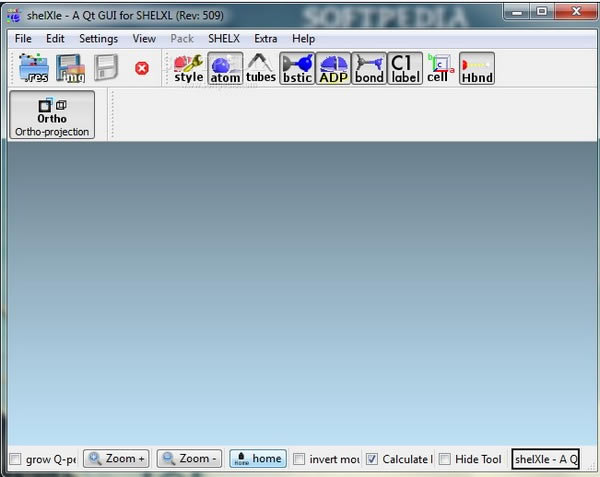Screen dimensions: 600x477
Task: Open a .res file with toolbar icon
Action: coord(34,68)
